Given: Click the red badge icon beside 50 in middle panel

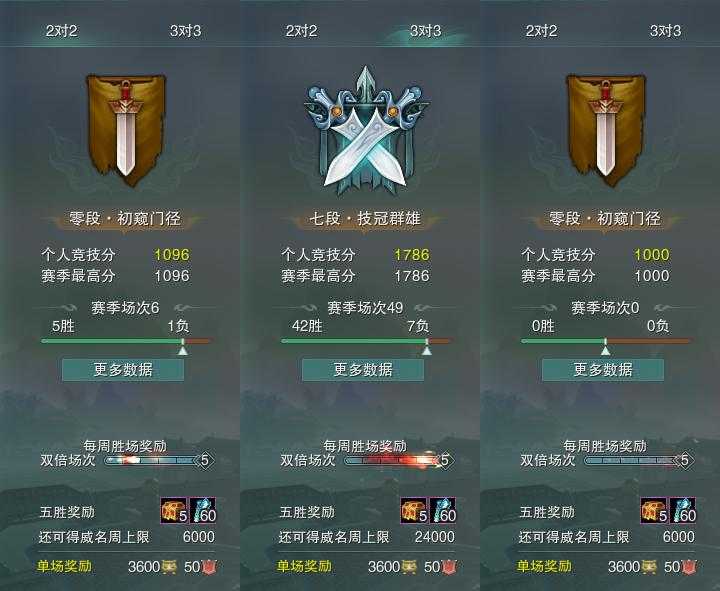Looking at the screenshot, I should click(450, 567).
